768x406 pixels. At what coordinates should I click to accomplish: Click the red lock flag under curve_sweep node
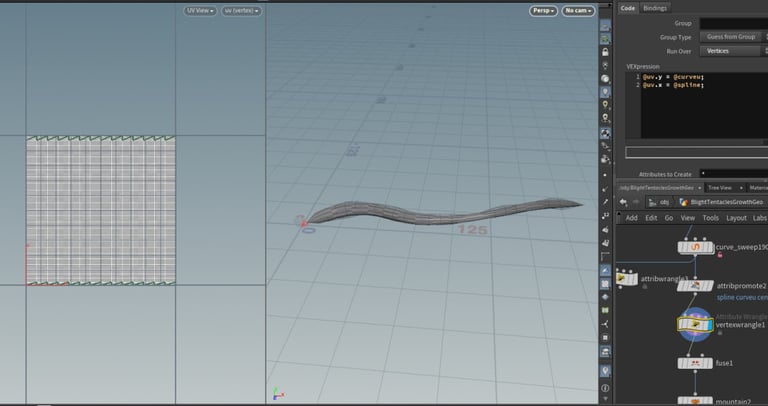pos(720,255)
